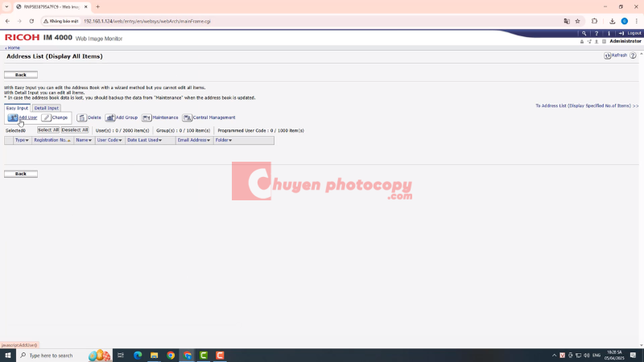Reload the page with browser refresh
This screenshot has height=362, width=644.
tap(31, 22)
